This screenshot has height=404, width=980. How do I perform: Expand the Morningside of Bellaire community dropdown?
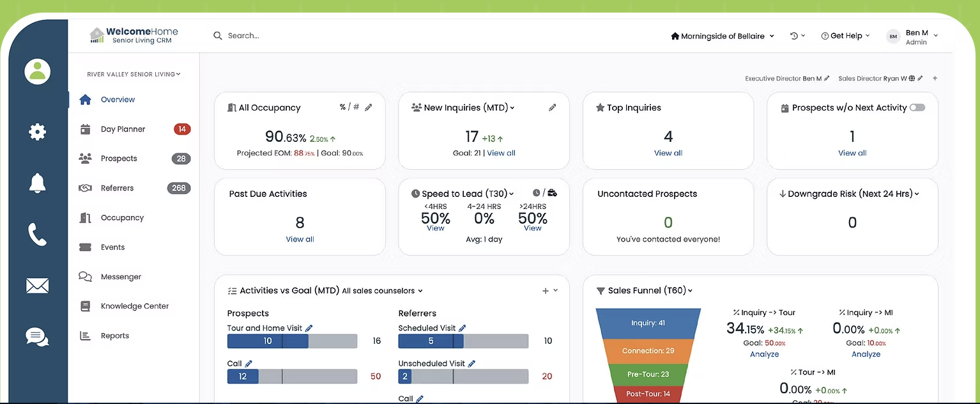tap(722, 36)
